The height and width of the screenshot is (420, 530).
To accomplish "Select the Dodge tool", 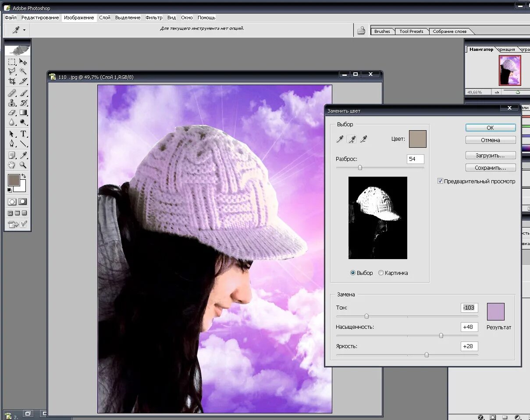I will [23, 122].
